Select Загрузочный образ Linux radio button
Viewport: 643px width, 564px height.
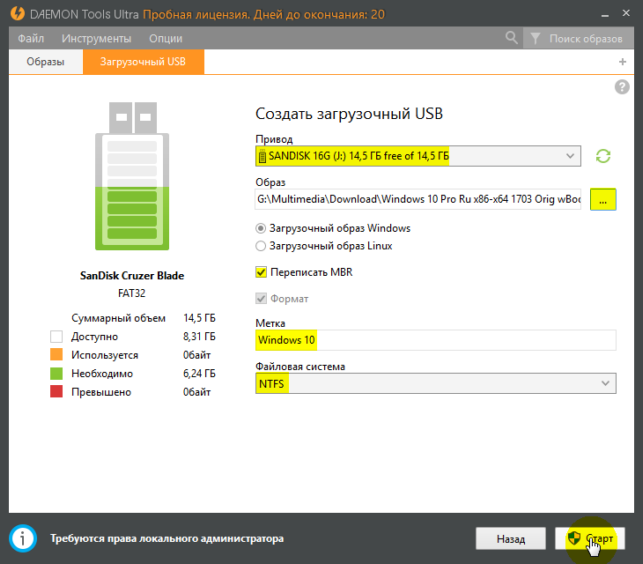pos(260,246)
